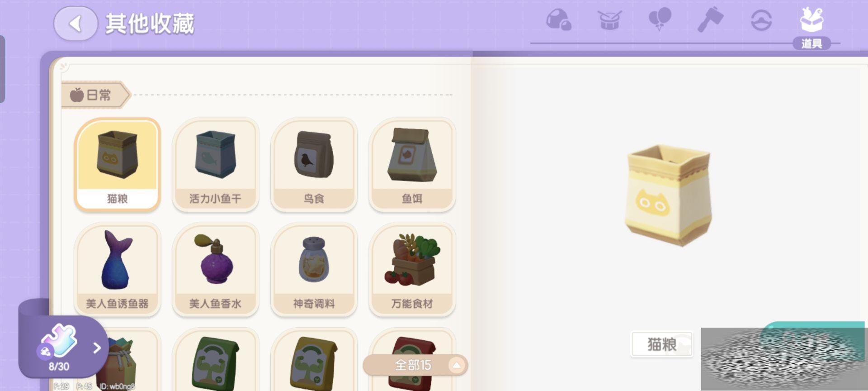
Task: Open the axe tools category tab
Action: (x=710, y=20)
